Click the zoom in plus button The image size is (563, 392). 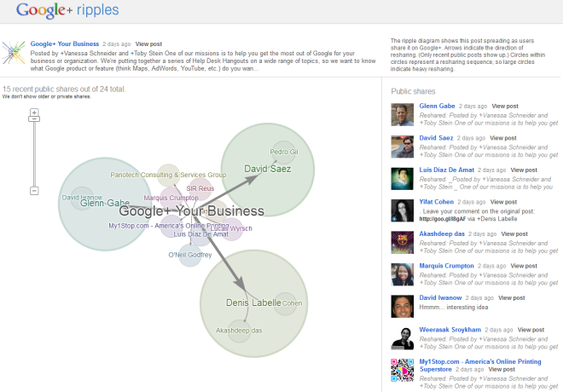click(34, 112)
